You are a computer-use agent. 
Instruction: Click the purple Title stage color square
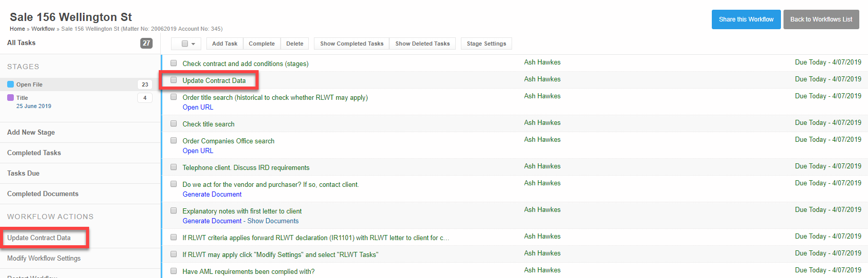[x=11, y=98]
